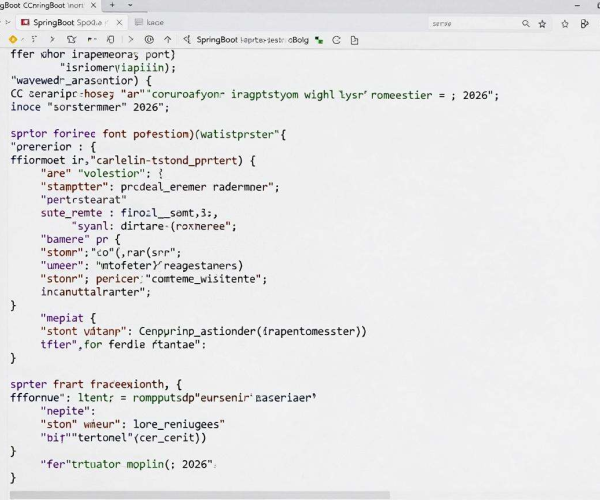Click the magnifier search icon

click(526, 24)
